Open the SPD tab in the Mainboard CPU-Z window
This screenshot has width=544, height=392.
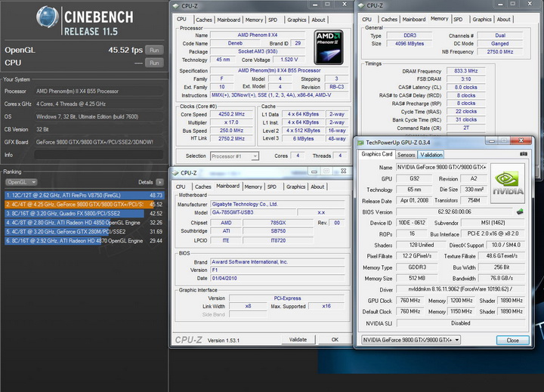pyautogui.click(x=272, y=187)
